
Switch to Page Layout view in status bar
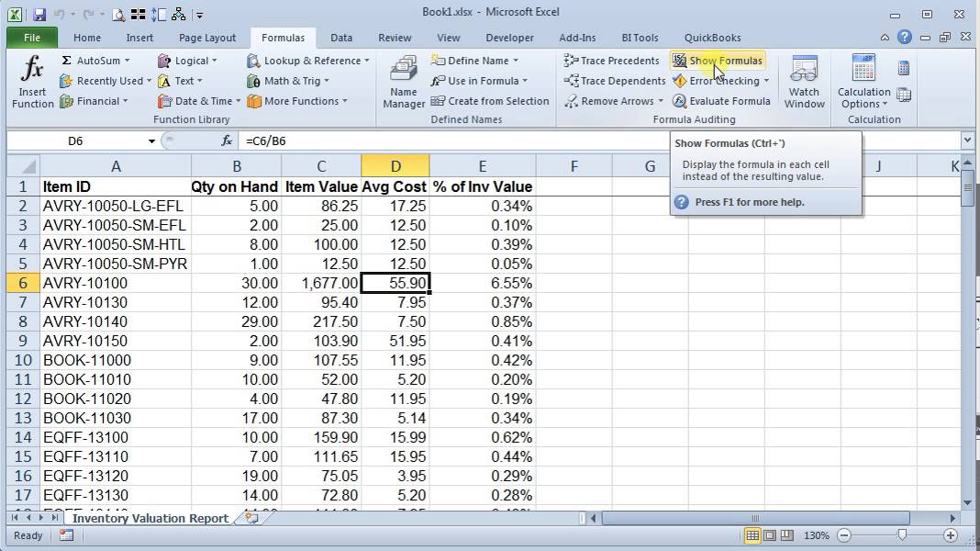click(770, 535)
